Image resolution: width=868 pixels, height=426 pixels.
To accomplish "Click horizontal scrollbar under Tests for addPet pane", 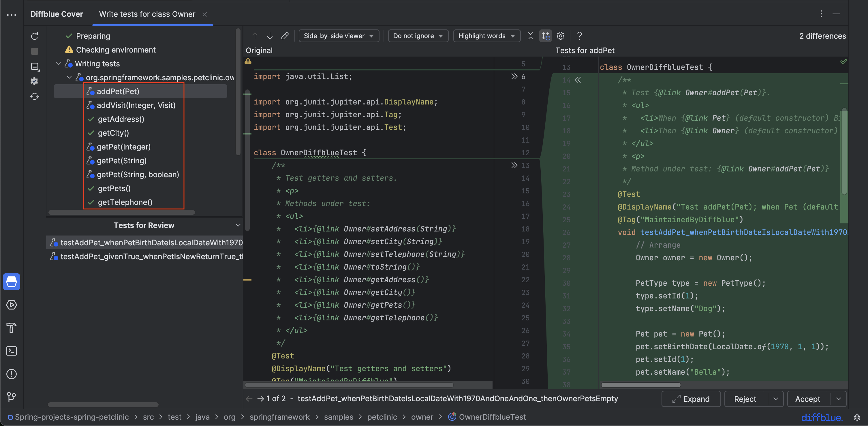I will 641,385.
